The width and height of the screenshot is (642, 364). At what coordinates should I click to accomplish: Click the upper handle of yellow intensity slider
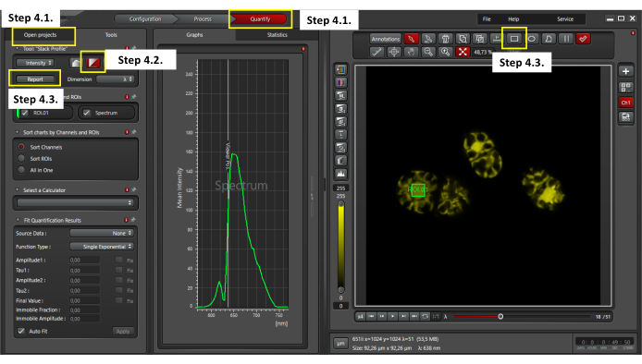(340, 203)
